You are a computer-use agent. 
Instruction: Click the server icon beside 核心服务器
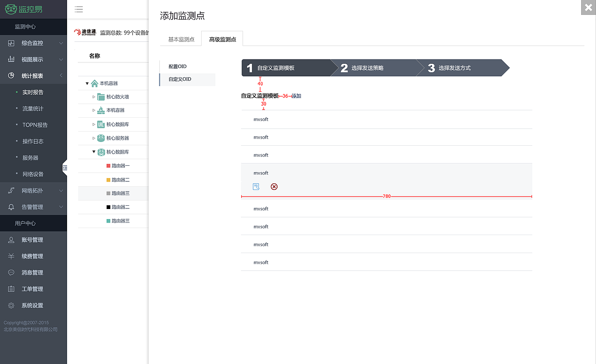[101, 138]
